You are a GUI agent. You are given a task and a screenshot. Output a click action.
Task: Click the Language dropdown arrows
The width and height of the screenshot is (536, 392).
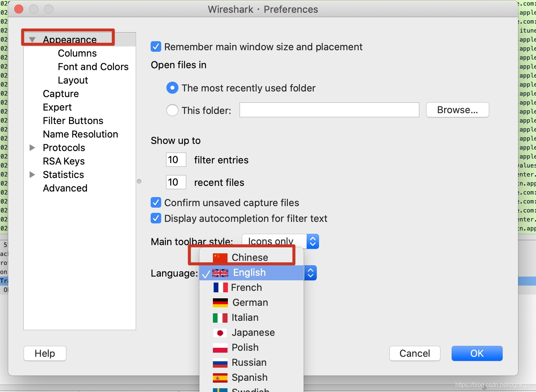[x=310, y=273]
